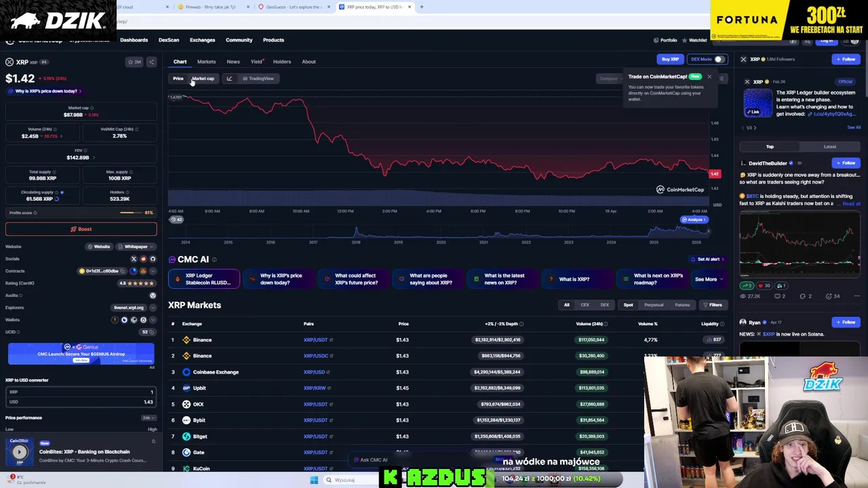
Task: Expand See More CMC AI questions
Action: tap(709, 279)
